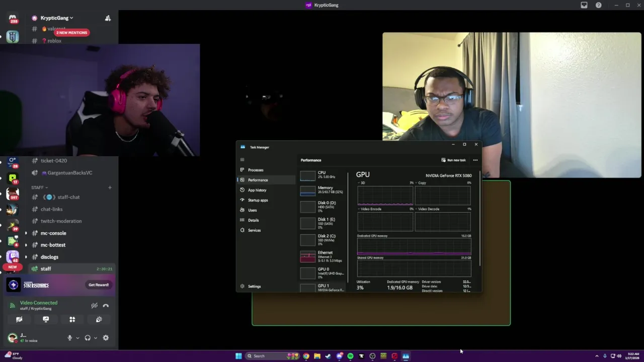
Task: Open Discord User Settings gear
Action: tap(106, 338)
